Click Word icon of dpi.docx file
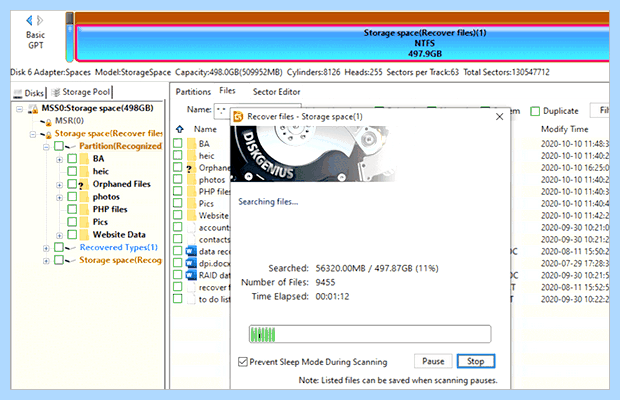The image size is (620, 400). (191, 263)
